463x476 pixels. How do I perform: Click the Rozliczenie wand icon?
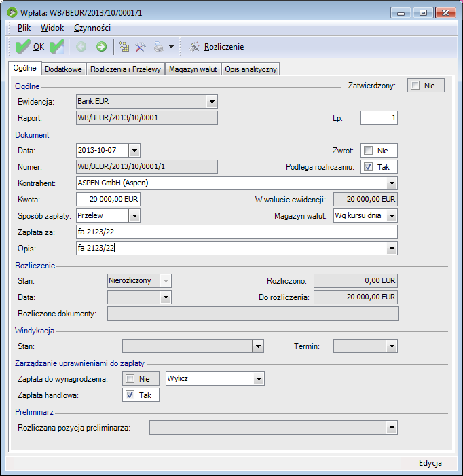pos(194,47)
